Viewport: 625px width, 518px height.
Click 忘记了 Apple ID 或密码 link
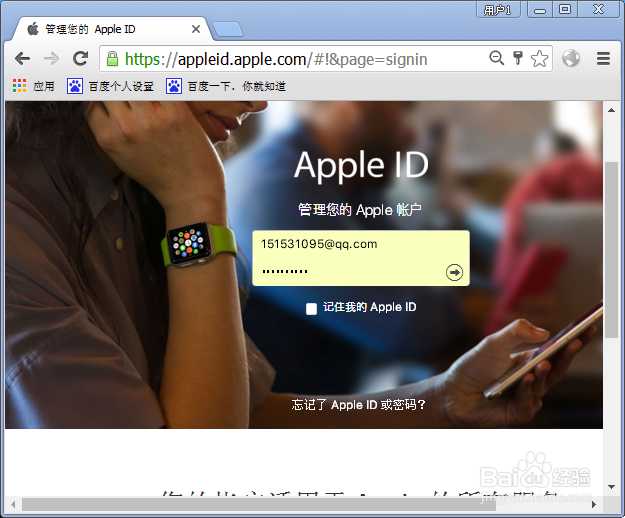359,405
